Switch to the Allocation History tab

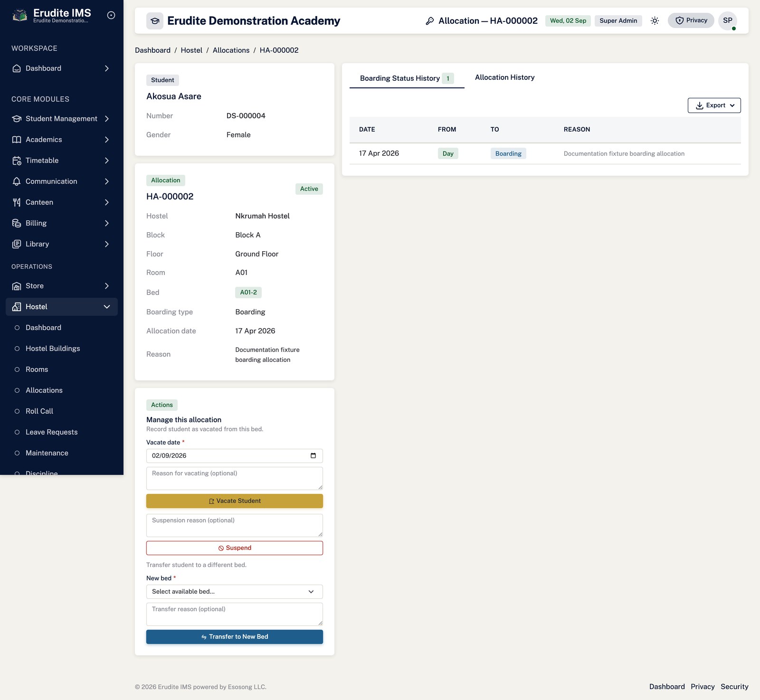click(x=504, y=77)
